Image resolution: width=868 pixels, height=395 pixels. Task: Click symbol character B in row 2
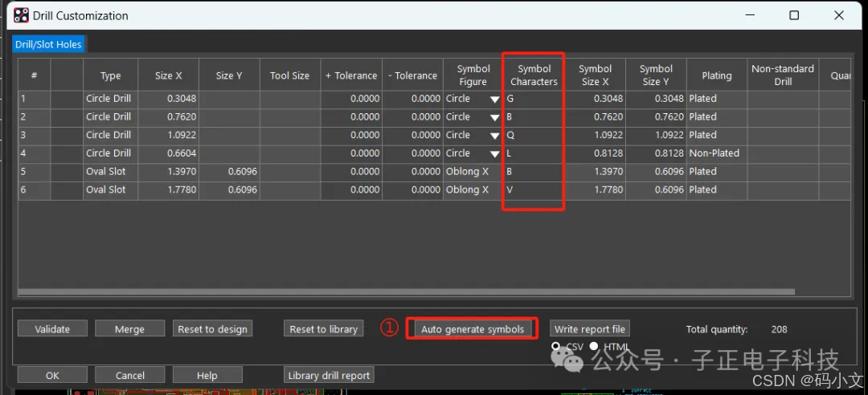point(534,117)
